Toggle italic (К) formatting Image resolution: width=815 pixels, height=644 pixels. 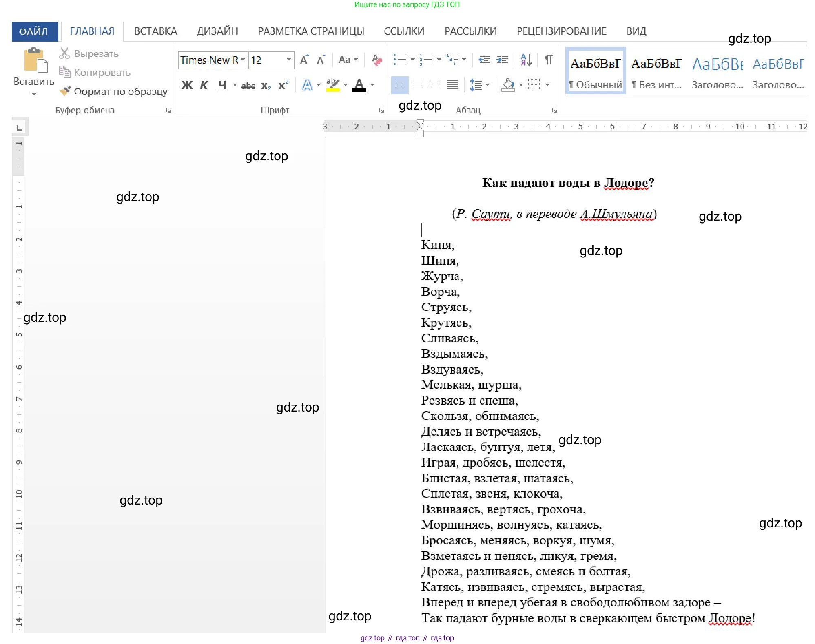204,85
